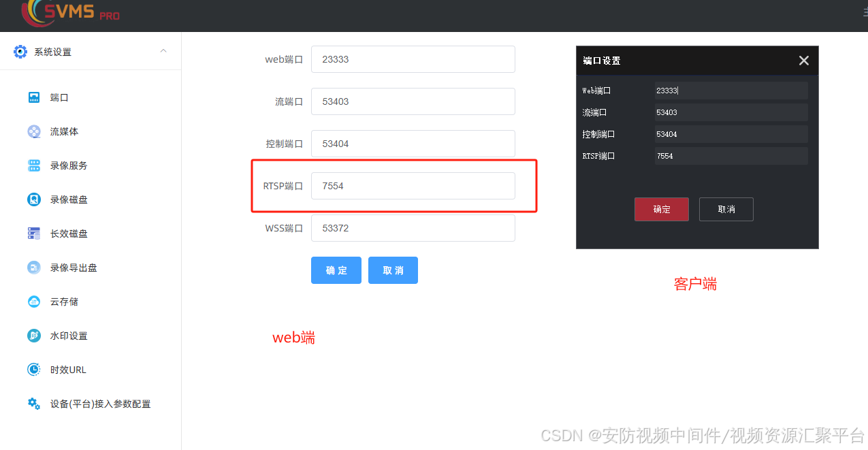Click the 录像磁盘 sidebar icon

34,199
